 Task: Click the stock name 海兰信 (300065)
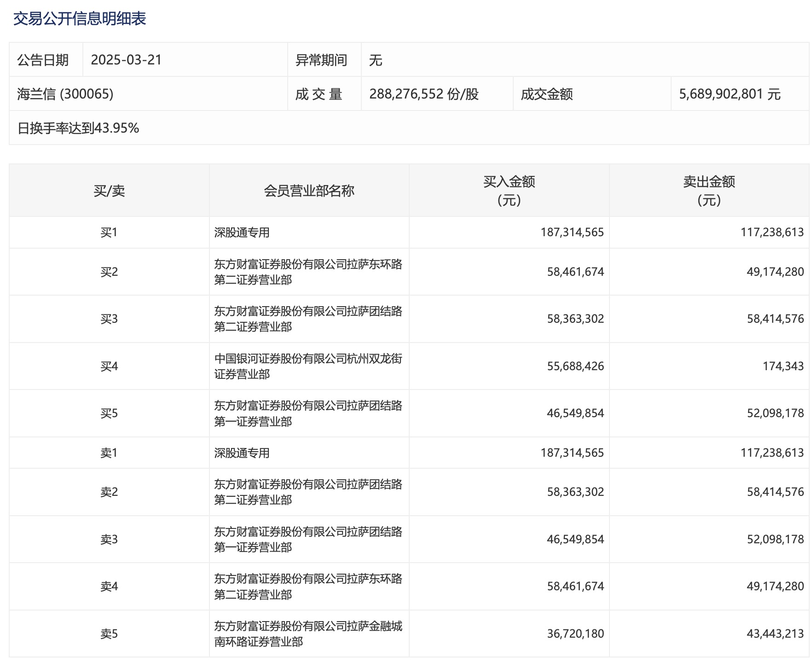pyautogui.click(x=65, y=94)
